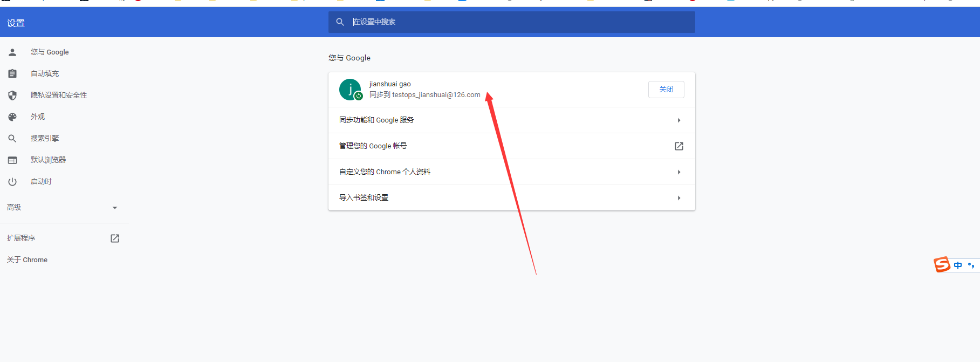The width and height of the screenshot is (980, 362).
Task: Expand 同步功能和 Google 服务 arrow
Action: pyautogui.click(x=679, y=120)
